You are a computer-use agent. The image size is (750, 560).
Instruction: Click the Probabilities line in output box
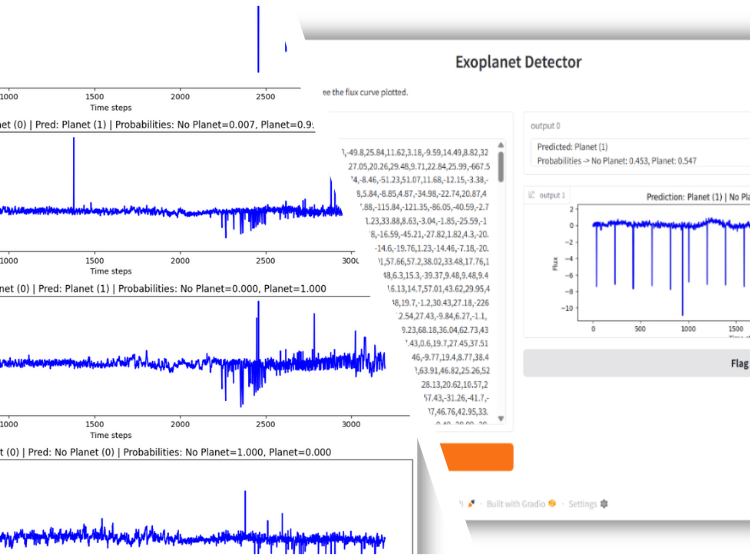615,160
